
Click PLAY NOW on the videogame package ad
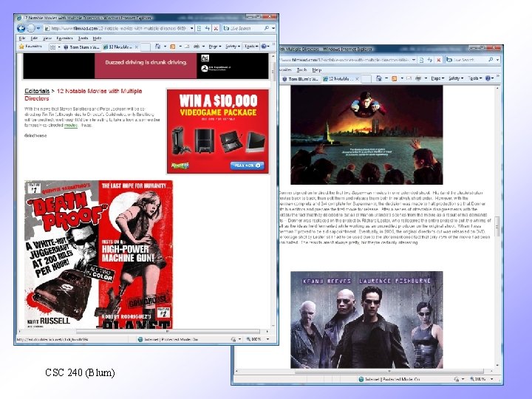pyautogui.click(x=247, y=166)
